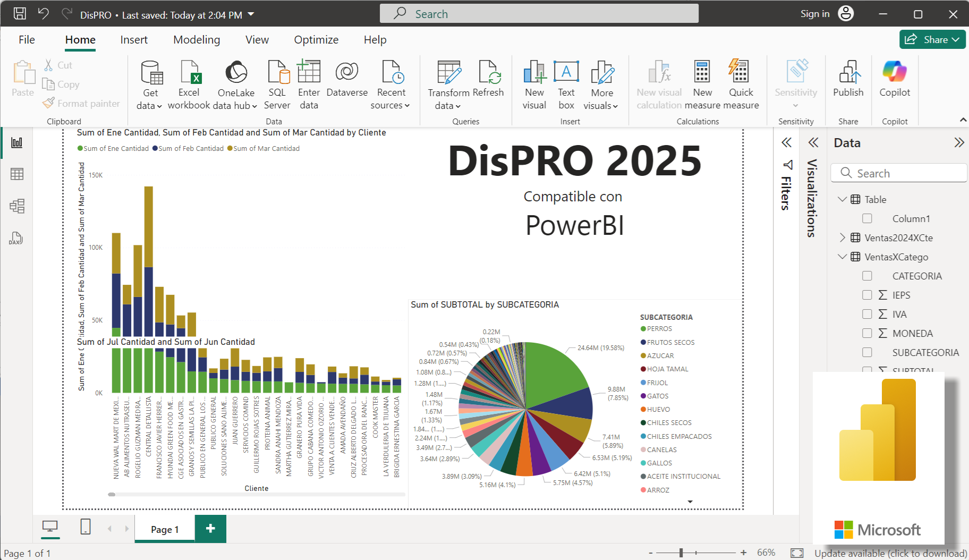
Task: Click bar chart horizontal scrollbar handle
Action: coord(112,495)
